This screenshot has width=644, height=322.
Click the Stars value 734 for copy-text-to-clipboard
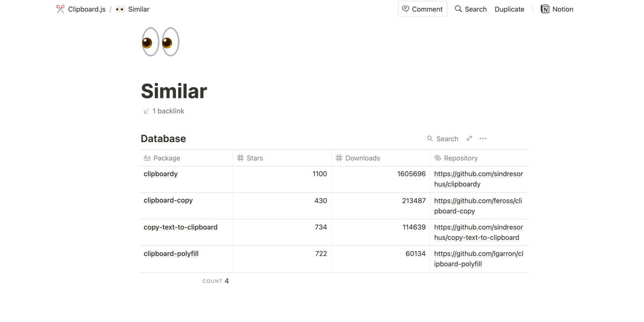click(x=321, y=226)
